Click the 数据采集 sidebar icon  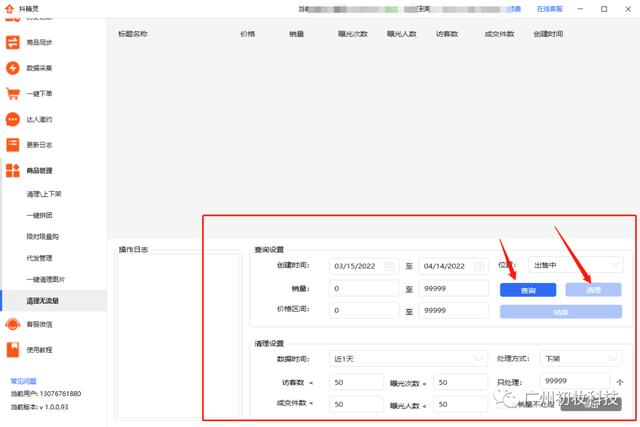click(13, 68)
